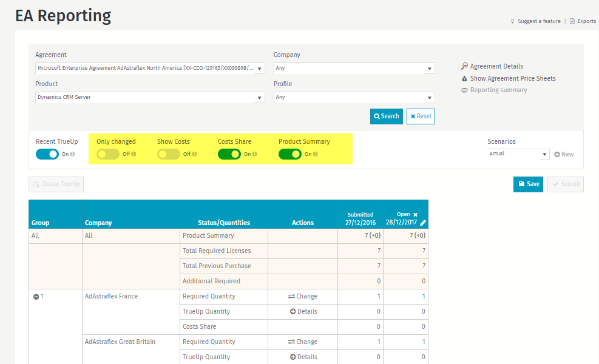The image size is (599, 364).
Task: Open Show Agreement Price Sheets link
Action: tap(512, 78)
